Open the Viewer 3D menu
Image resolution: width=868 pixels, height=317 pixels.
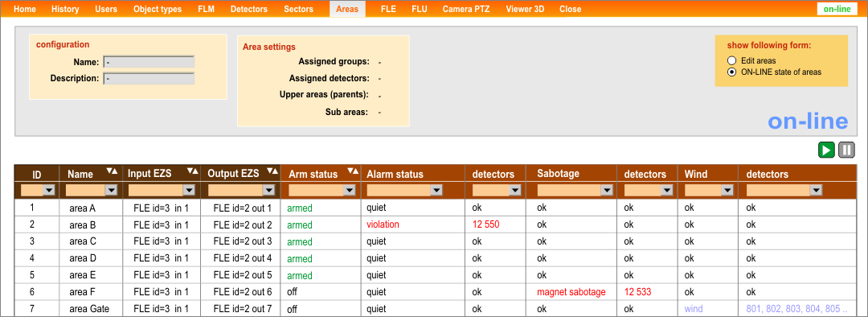526,9
